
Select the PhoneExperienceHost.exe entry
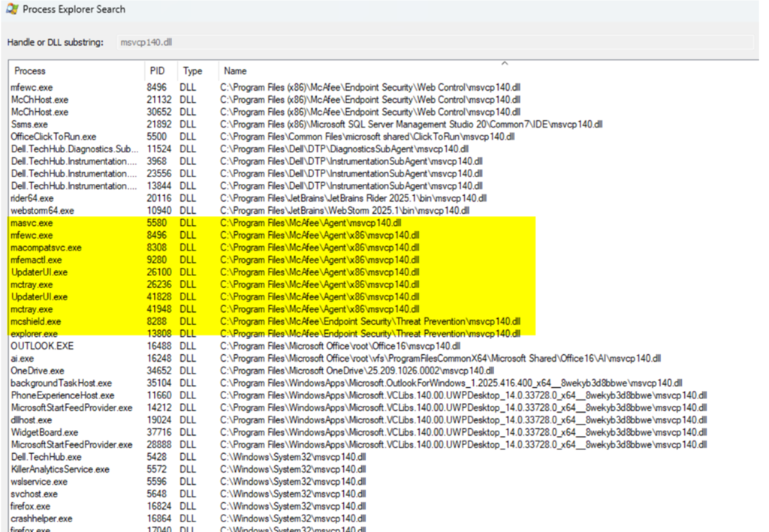click(62, 395)
